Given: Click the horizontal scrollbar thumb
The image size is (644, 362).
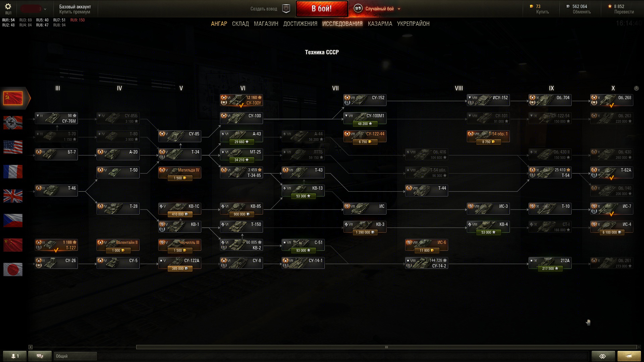Looking at the screenshot, I should coord(386,347).
